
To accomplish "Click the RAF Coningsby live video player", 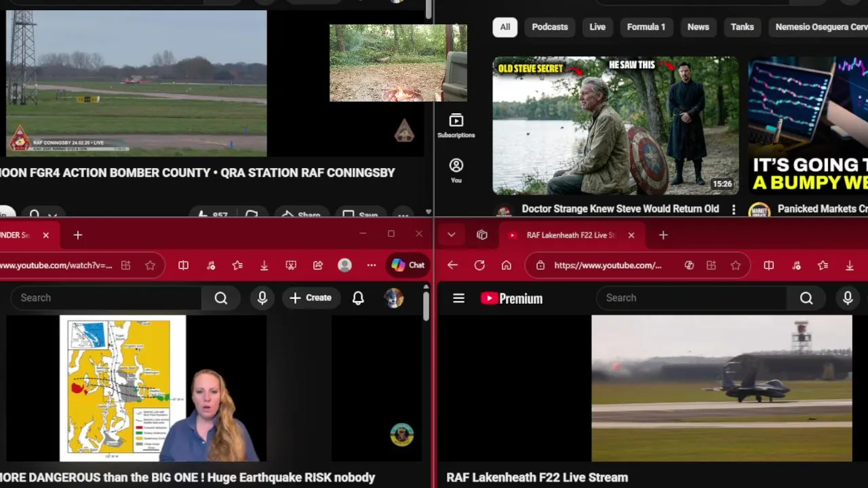I will [136, 83].
